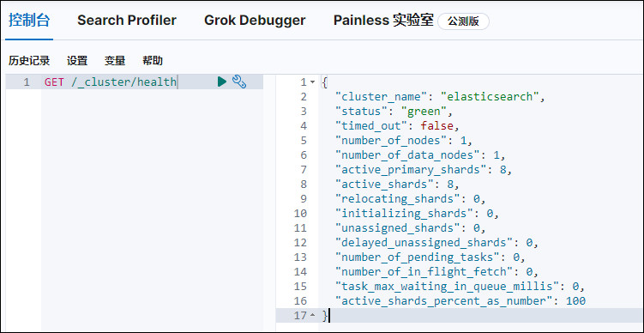Click the "task_max_waiting_in_queue_millis" key
The height and width of the screenshot is (333, 644).
pos(447,286)
